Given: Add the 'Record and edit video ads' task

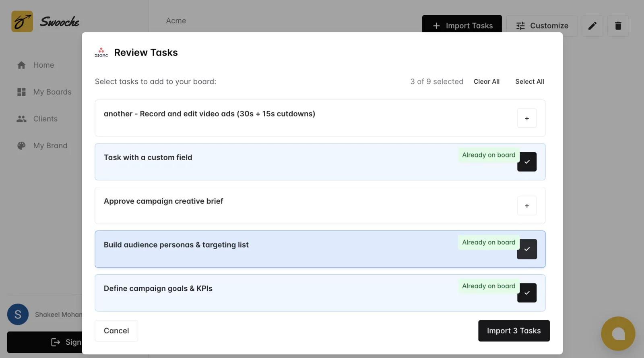Looking at the screenshot, I should click(x=526, y=118).
